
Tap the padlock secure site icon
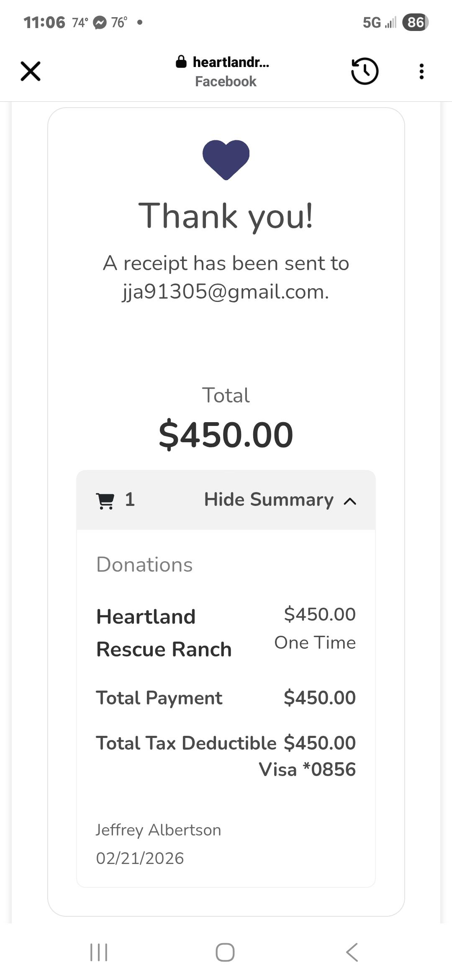(181, 62)
